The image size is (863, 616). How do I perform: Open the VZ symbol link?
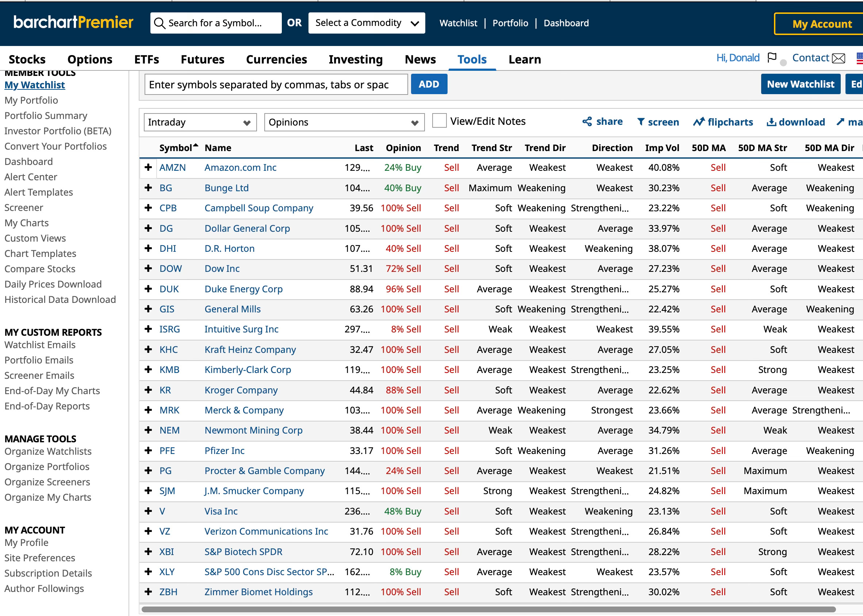165,531
